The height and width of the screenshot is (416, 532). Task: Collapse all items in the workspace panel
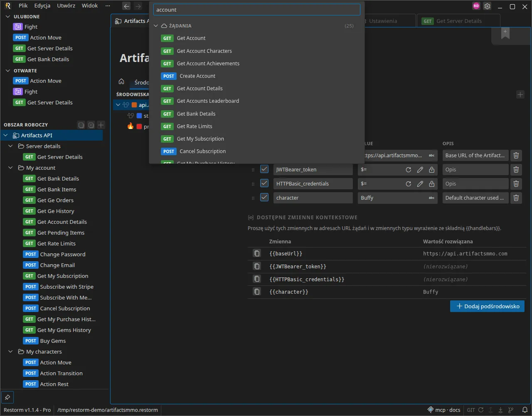pyautogui.click(x=81, y=125)
